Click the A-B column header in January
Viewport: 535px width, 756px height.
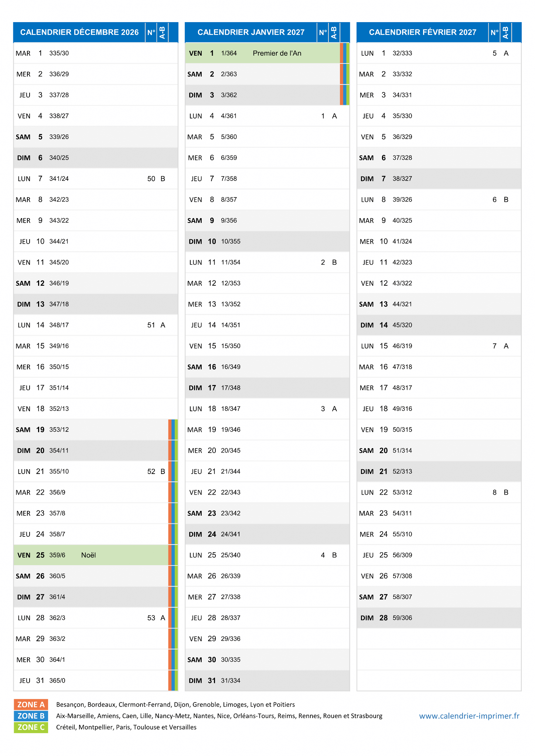coord(334,32)
